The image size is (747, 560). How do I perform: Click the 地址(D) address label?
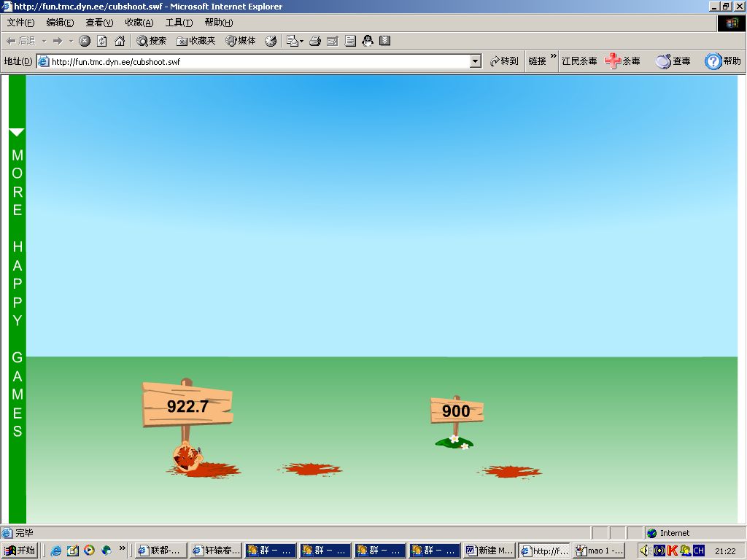tap(18, 61)
